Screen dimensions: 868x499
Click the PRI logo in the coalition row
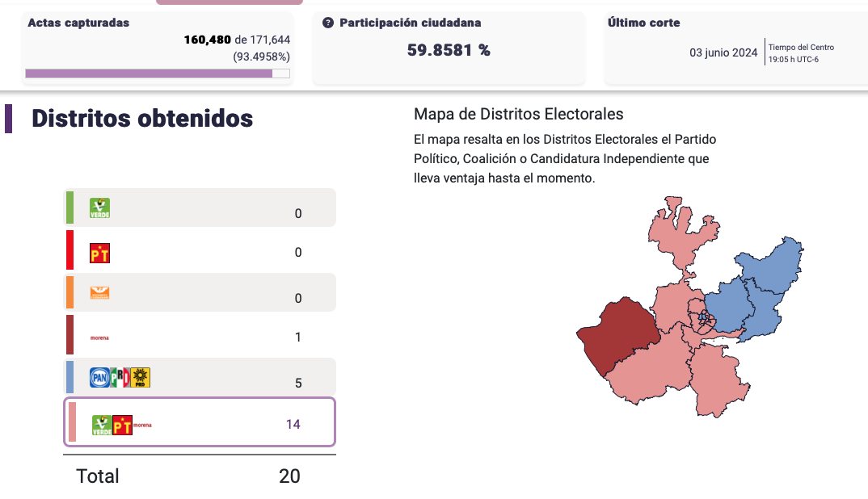(x=120, y=377)
